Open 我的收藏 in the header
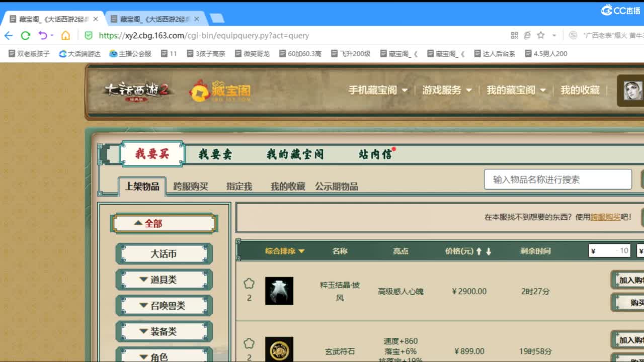Image resolution: width=644 pixels, height=362 pixels. coord(580,90)
